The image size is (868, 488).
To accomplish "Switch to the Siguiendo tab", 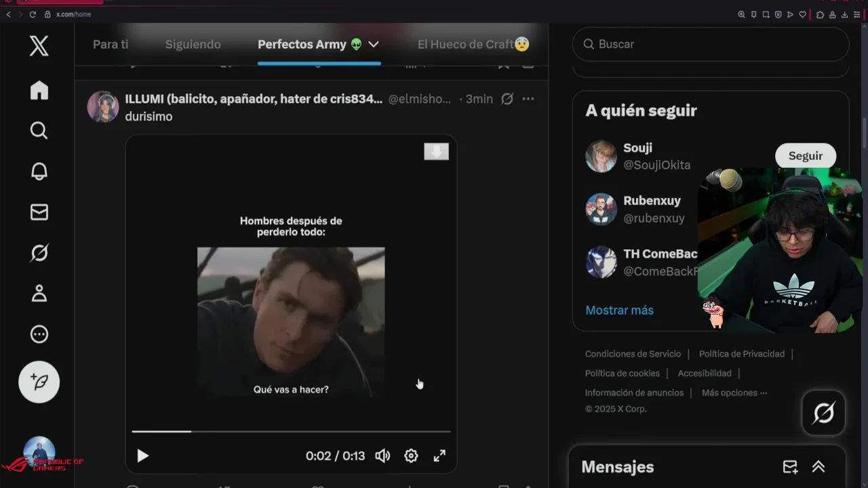I will tap(193, 44).
